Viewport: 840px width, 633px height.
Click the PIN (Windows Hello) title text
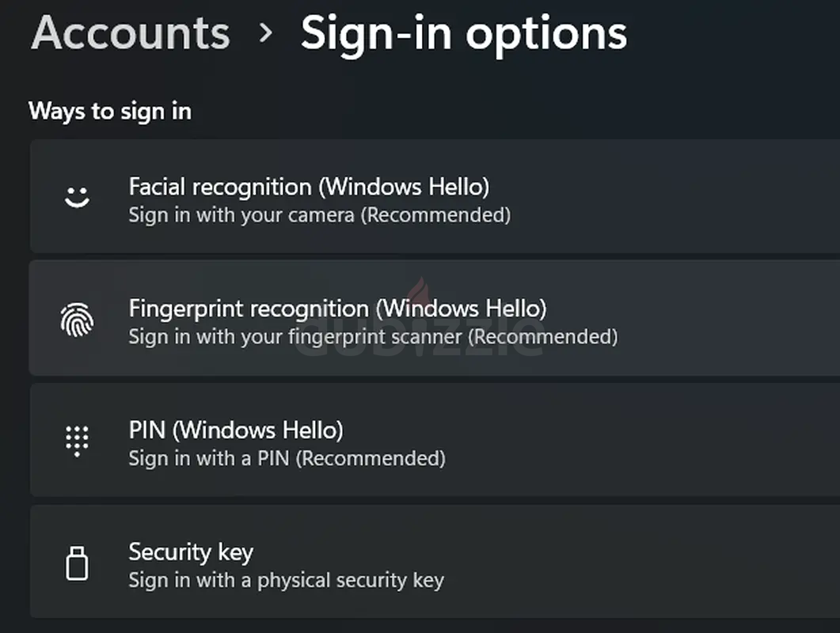click(x=236, y=430)
